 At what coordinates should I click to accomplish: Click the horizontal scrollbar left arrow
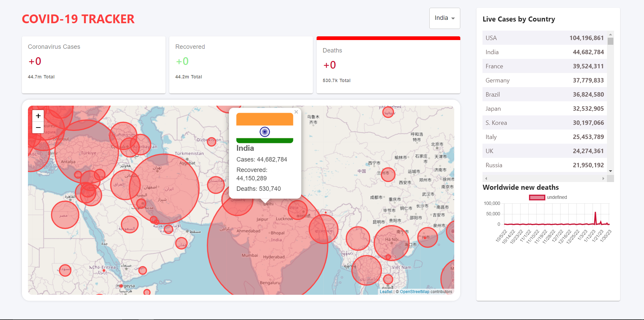486,178
